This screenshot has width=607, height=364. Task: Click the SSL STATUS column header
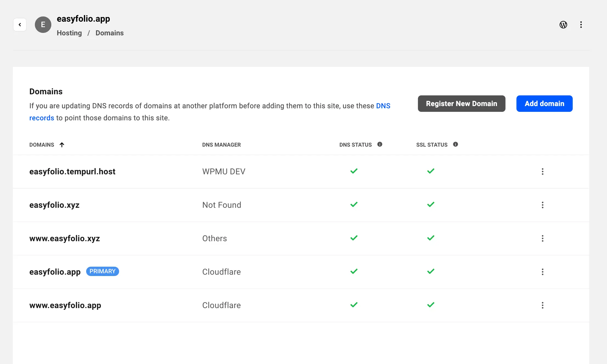(x=432, y=145)
